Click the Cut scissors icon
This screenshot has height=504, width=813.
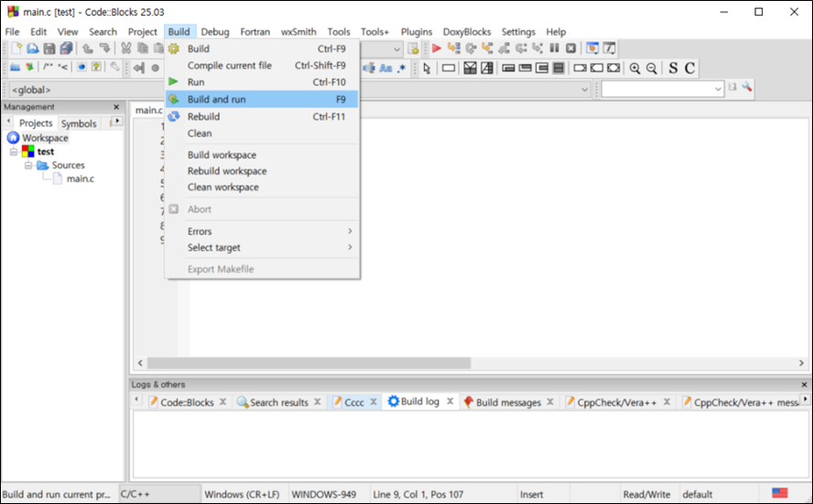[x=126, y=48]
